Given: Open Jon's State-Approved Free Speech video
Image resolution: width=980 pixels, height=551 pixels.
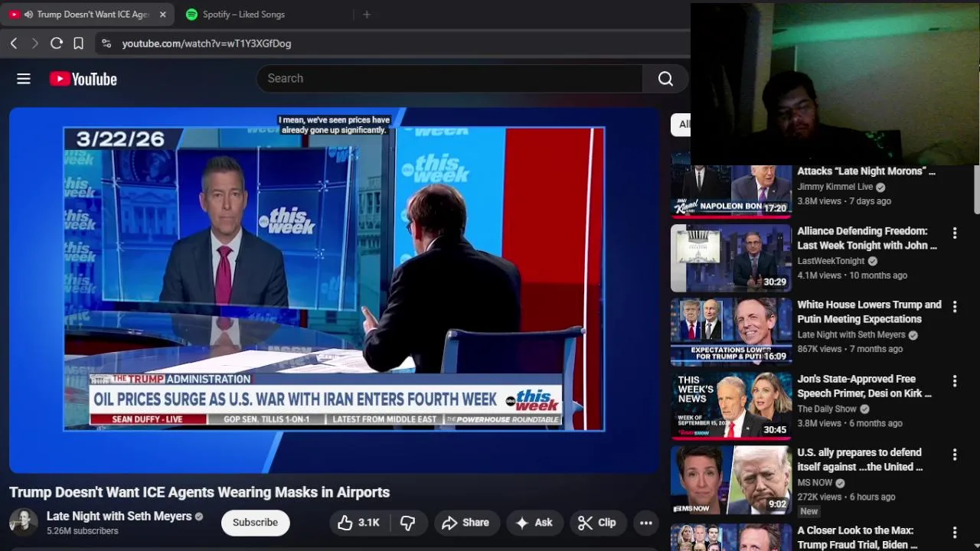Looking at the screenshot, I should pyautogui.click(x=864, y=386).
